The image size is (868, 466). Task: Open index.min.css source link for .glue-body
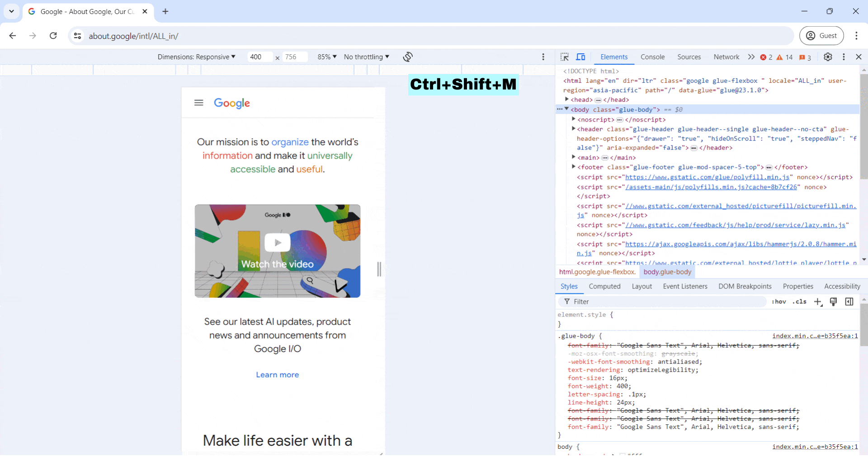[815, 336]
